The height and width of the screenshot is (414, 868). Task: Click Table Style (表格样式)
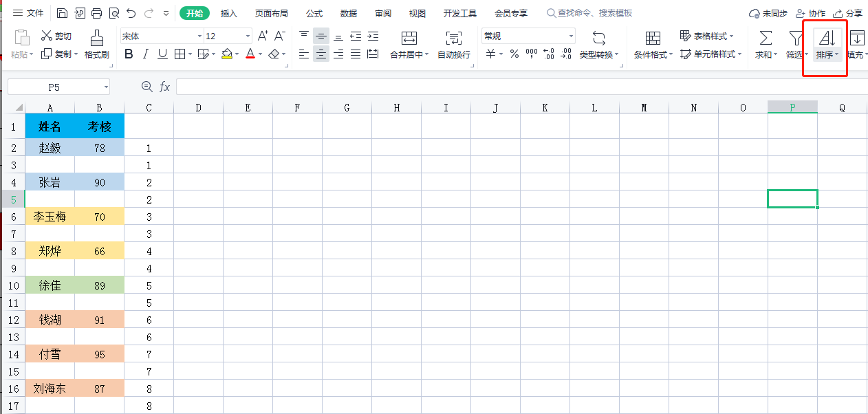pos(706,36)
